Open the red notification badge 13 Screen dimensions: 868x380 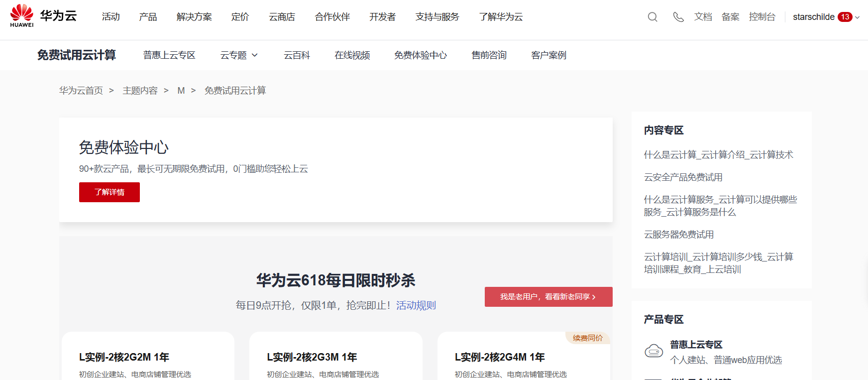coord(845,17)
